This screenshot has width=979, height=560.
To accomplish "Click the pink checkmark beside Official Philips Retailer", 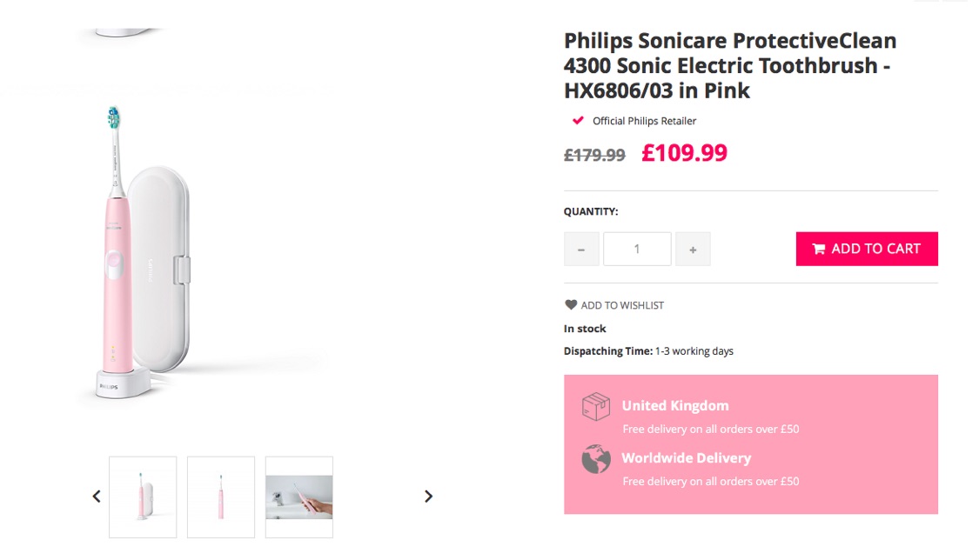I will coord(578,120).
